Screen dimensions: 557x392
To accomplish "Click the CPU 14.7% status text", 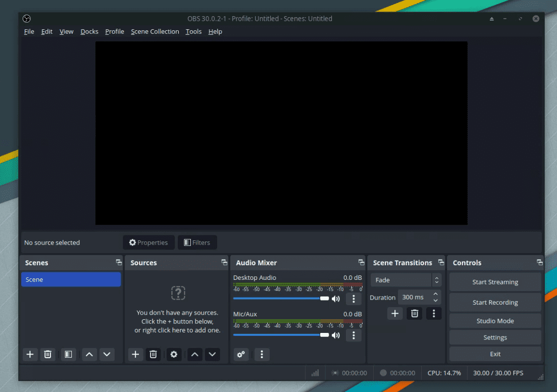I will 444,373.
